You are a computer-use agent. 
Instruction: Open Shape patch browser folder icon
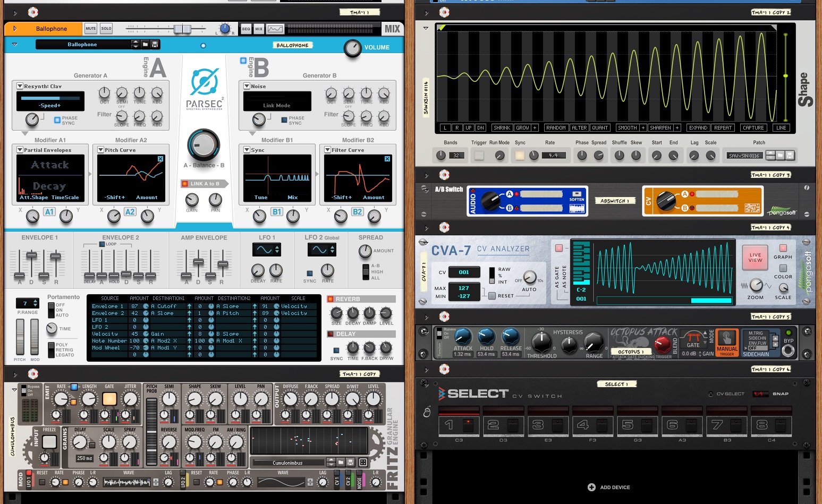[x=780, y=156]
